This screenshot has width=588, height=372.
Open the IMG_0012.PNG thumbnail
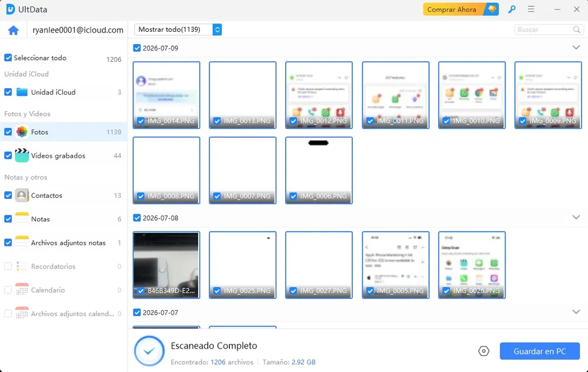(x=319, y=95)
